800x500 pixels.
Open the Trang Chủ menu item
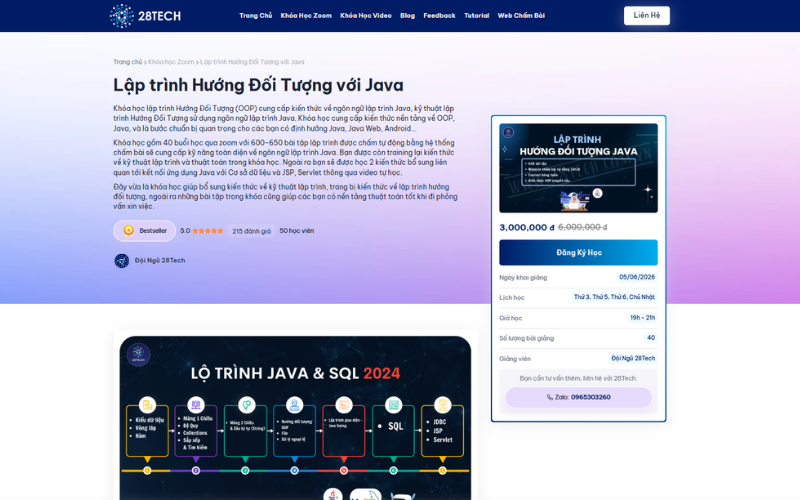256,16
